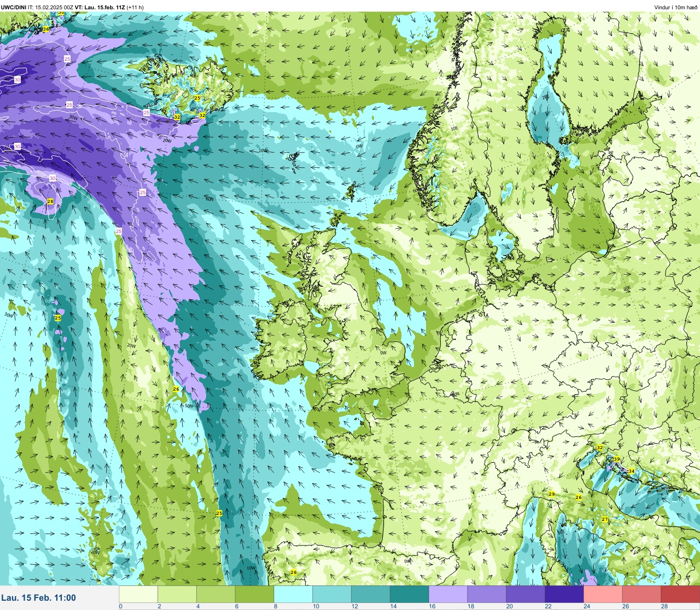Click the yellow 39 wind maximum marker

[616, 459]
